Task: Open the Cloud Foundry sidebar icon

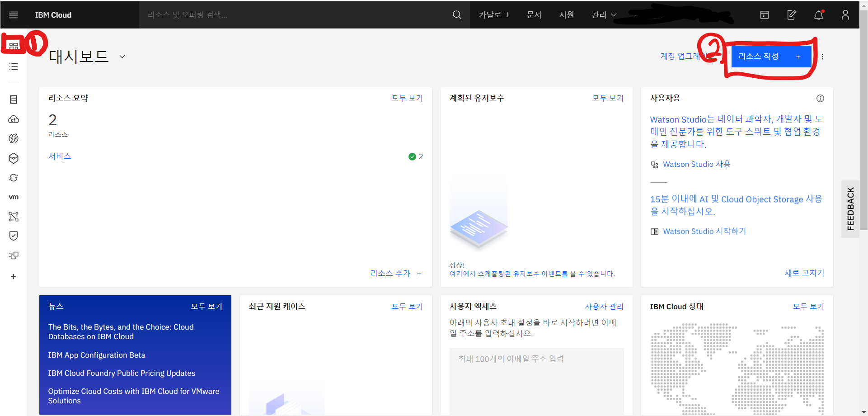Action: pos(14,119)
